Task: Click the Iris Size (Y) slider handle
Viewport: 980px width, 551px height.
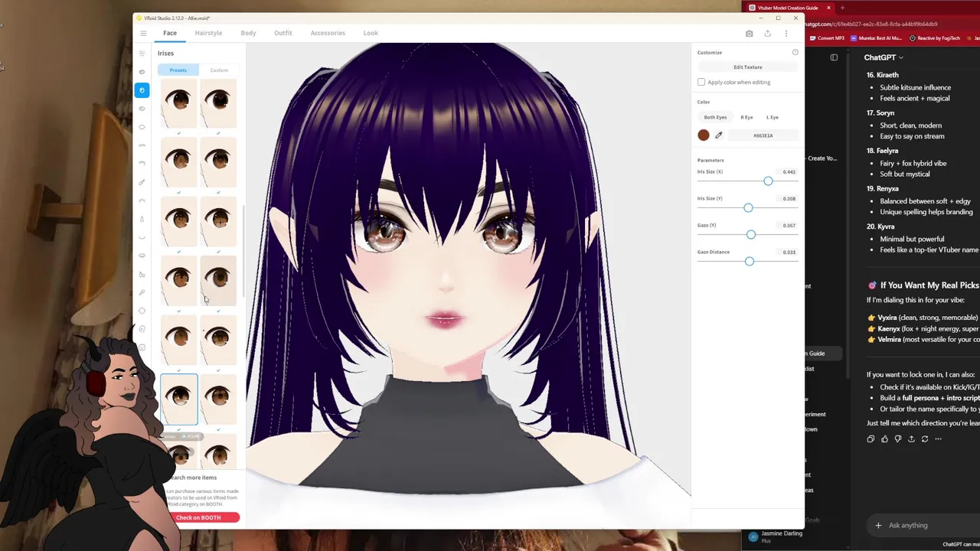Action: (748, 208)
